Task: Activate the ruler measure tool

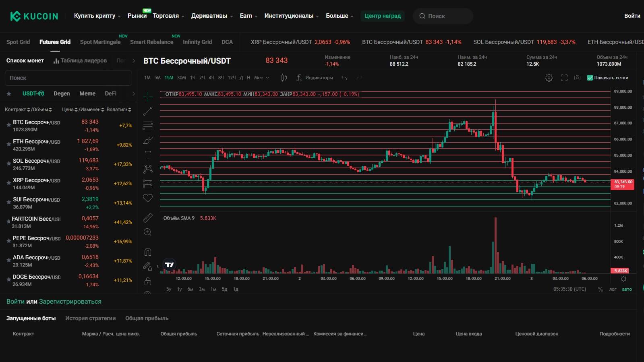Action: (148, 218)
